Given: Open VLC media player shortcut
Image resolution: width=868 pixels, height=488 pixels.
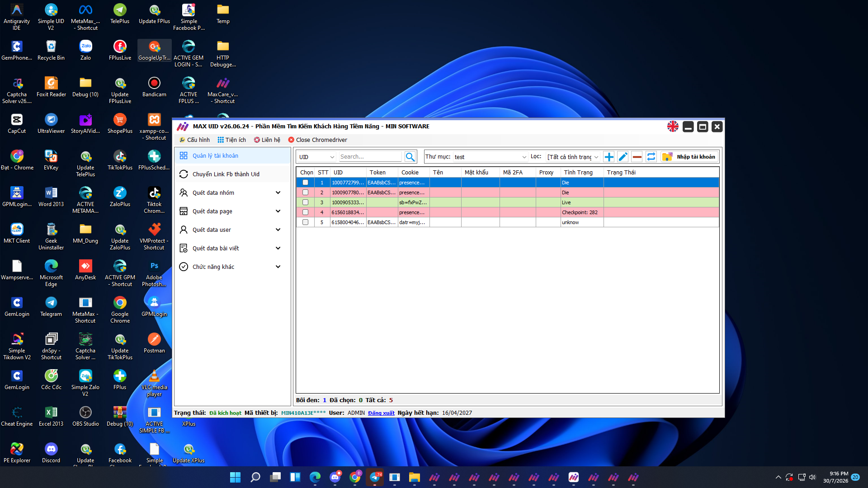Looking at the screenshot, I should click(x=154, y=383).
